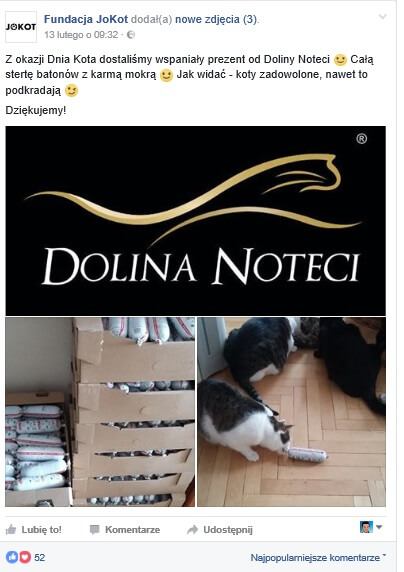
Task: Open the Dolina Noteci logo photo
Action: point(195,221)
